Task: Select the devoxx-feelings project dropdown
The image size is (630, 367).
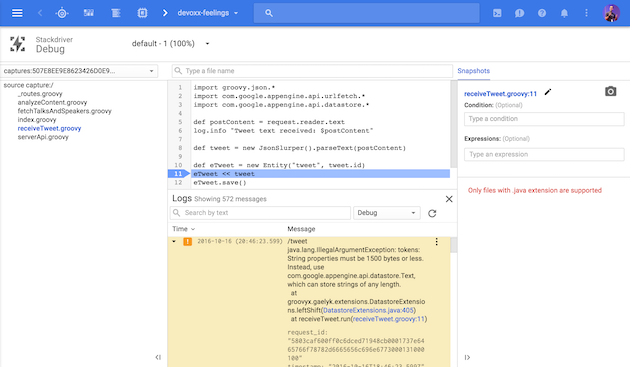Action: click(208, 13)
